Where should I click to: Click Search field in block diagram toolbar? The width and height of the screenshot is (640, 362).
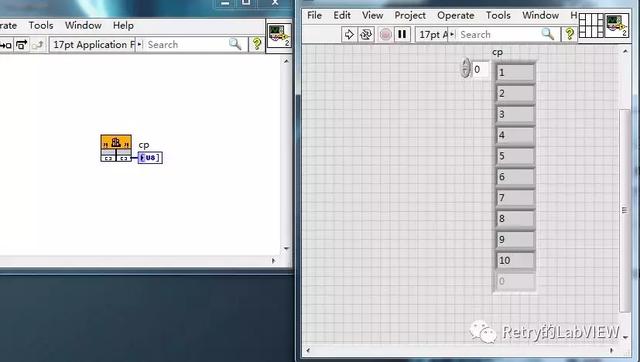click(x=187, y=44)
